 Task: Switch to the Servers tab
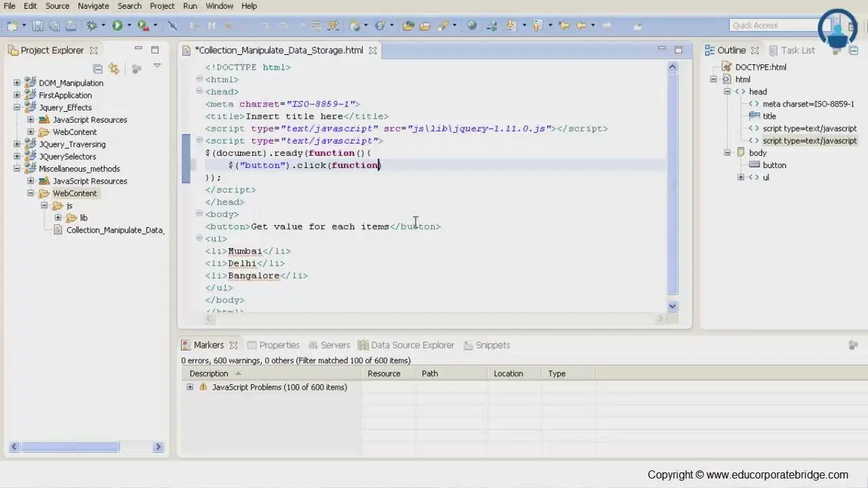point(330,345)
